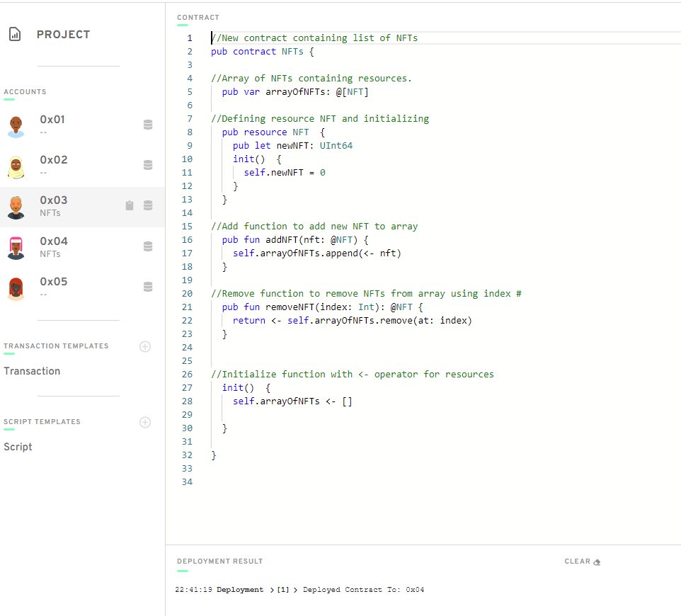
Task: Click NFTs label under 0x03
Action: pyautogui.click(x=50, y=213)
